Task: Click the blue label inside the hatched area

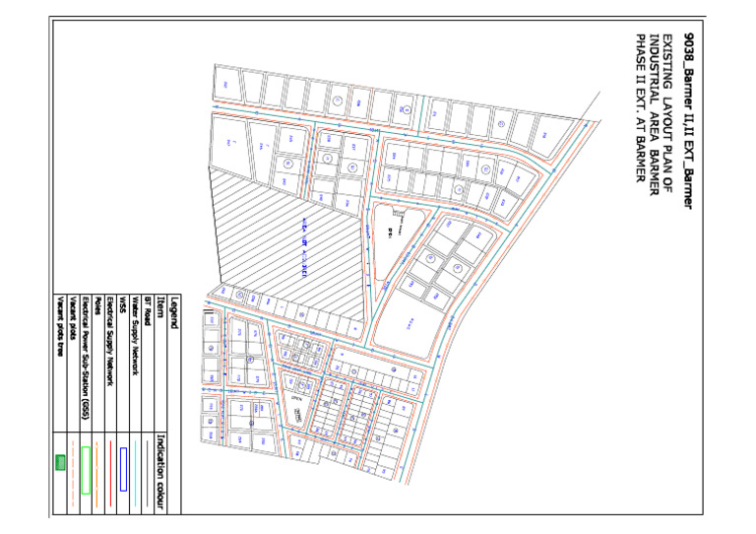Action: coord(304,249)
